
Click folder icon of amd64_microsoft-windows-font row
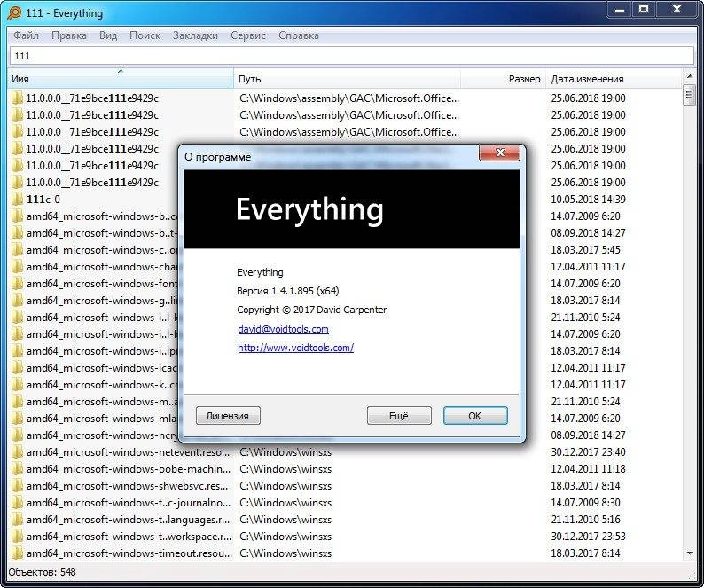pos(17,284)
